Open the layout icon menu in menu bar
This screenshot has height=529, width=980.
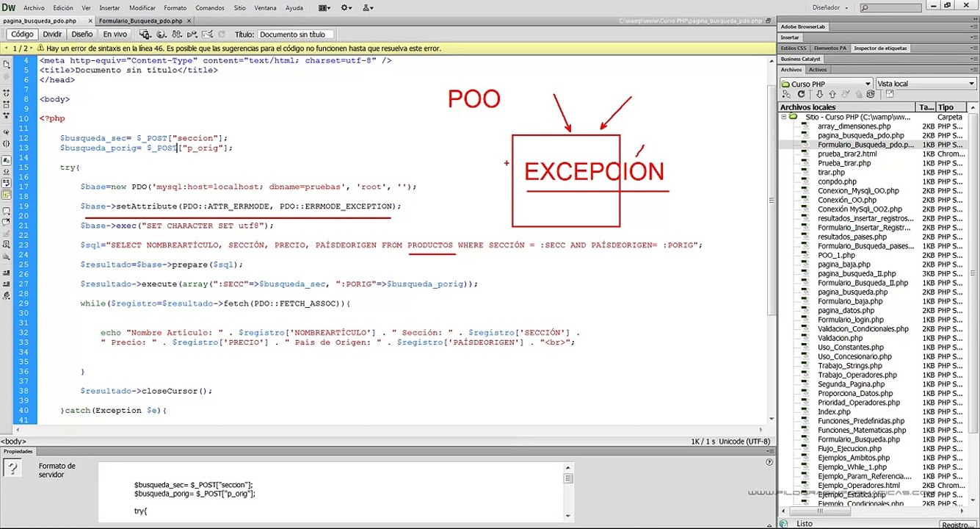point(324,7)
